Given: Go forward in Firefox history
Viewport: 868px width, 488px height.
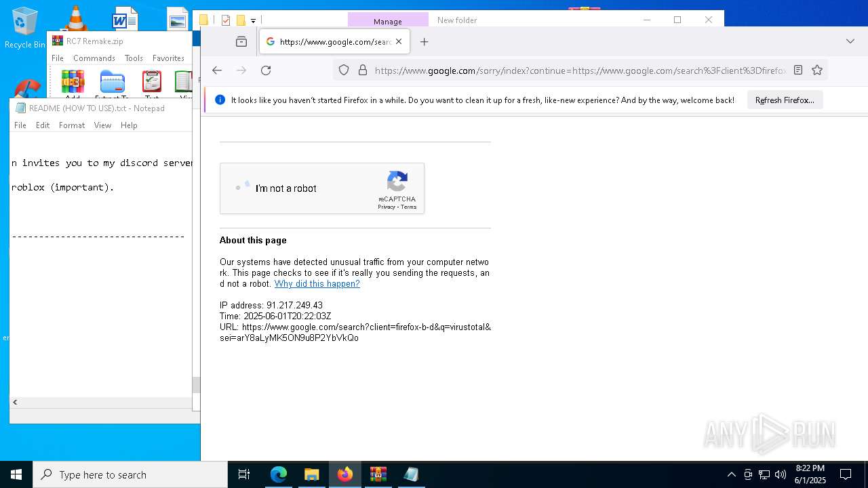Looking at the screenshot, I should pos(241,70).
